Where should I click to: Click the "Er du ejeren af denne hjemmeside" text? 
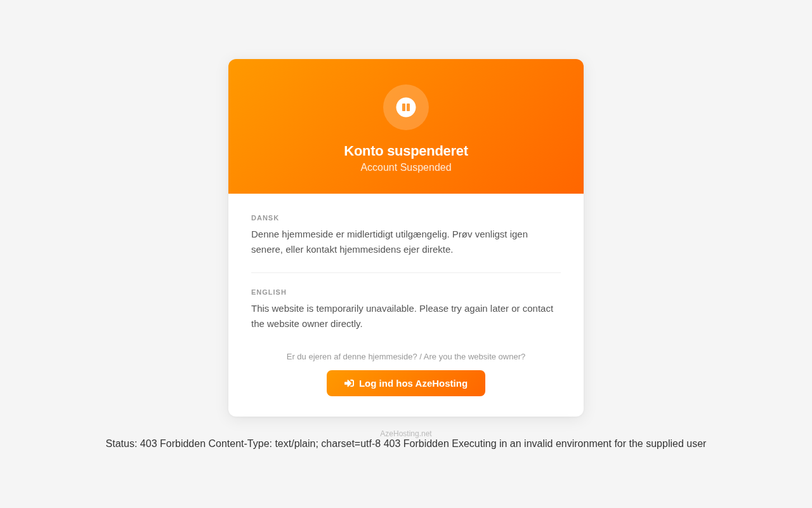352,357
